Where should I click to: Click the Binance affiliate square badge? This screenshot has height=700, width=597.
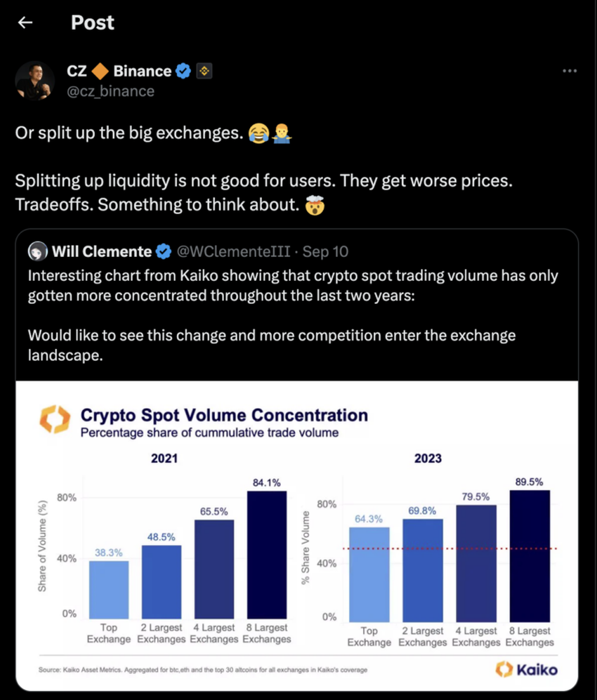coord(204,70)
